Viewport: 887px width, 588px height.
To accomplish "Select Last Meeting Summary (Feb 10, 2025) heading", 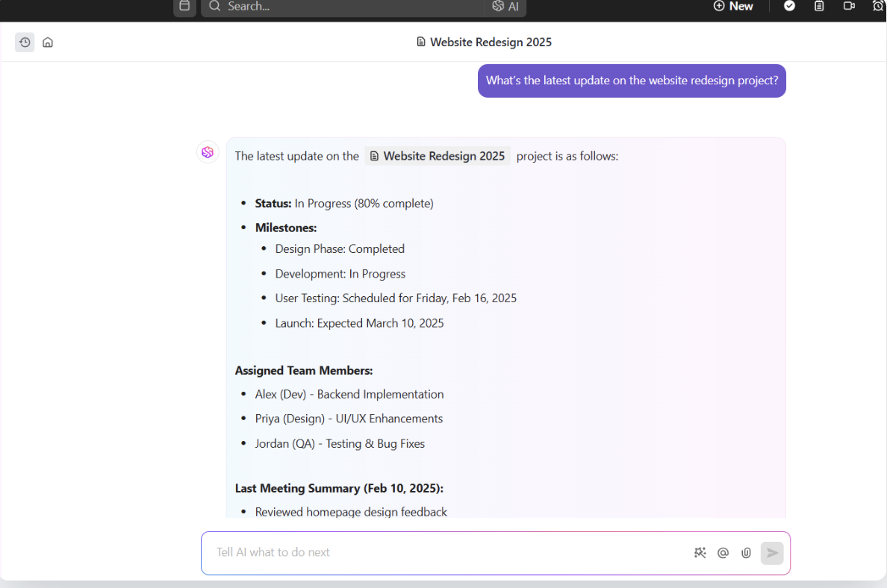I will click(x=339, y=489).
